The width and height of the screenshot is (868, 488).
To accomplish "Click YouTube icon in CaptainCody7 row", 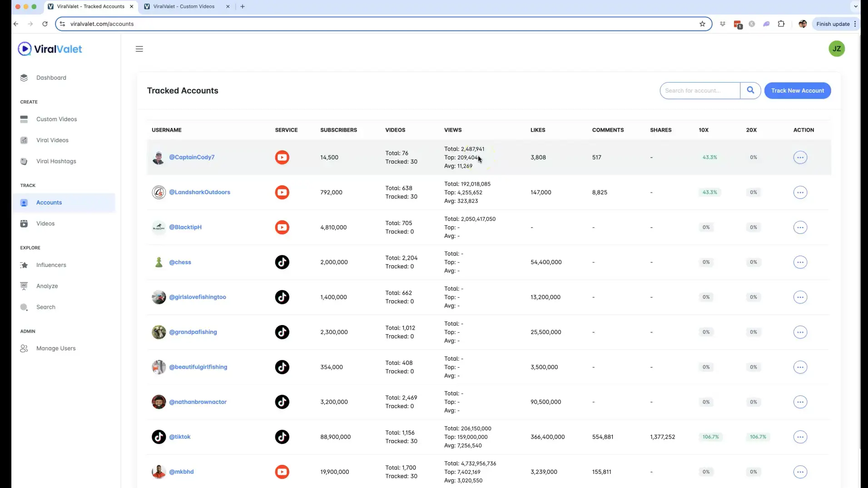I will coord(282,158).
